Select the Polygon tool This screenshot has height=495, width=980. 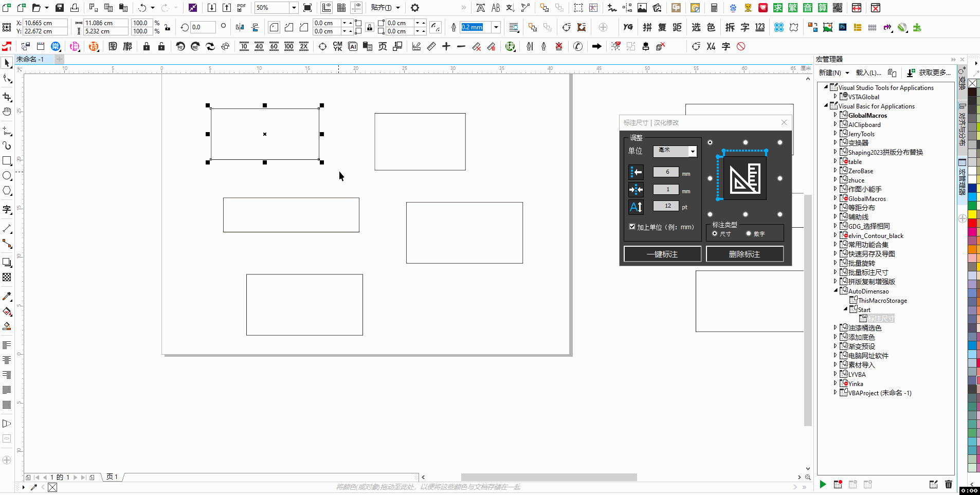7,191
